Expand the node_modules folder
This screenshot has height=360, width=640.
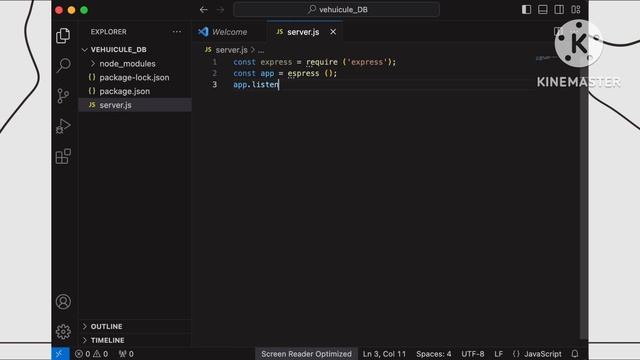pos(135,64)
